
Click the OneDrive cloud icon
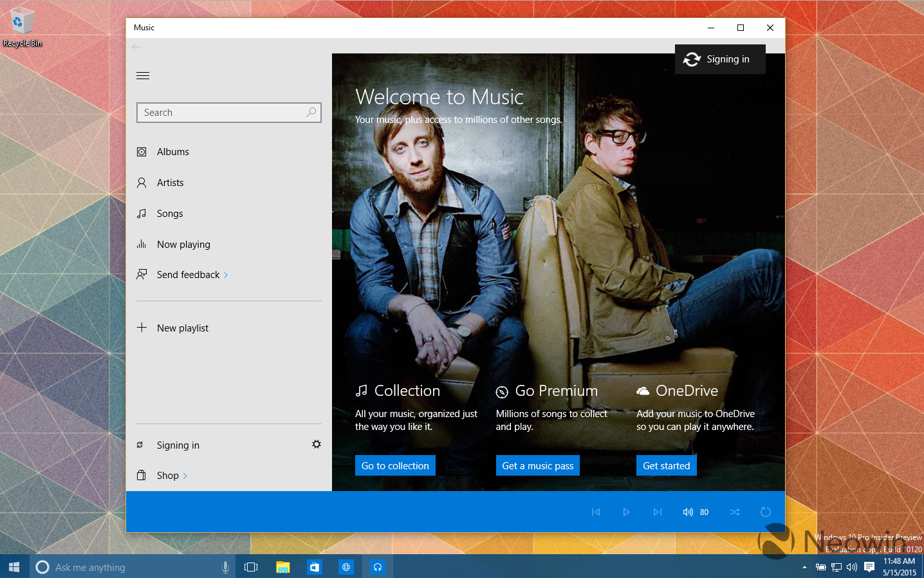pyautogui.click(x=643, y=391)
